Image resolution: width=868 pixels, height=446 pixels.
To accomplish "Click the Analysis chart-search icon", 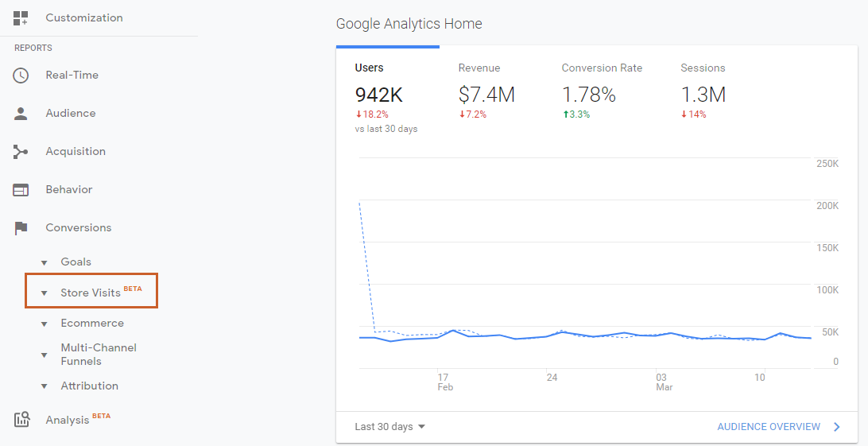I will [21, 420].
